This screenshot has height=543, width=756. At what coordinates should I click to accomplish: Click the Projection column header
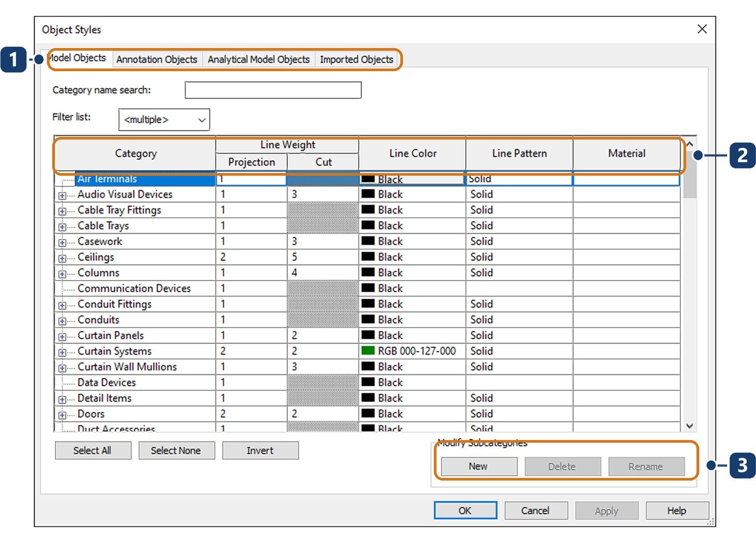pos(251,162)
